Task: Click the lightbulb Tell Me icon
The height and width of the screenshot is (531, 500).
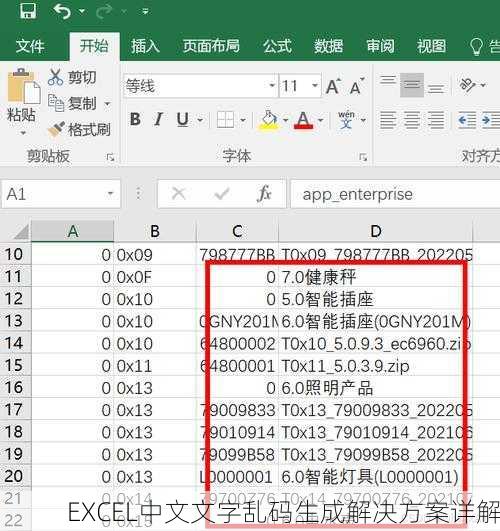Action: click(476, 46)
